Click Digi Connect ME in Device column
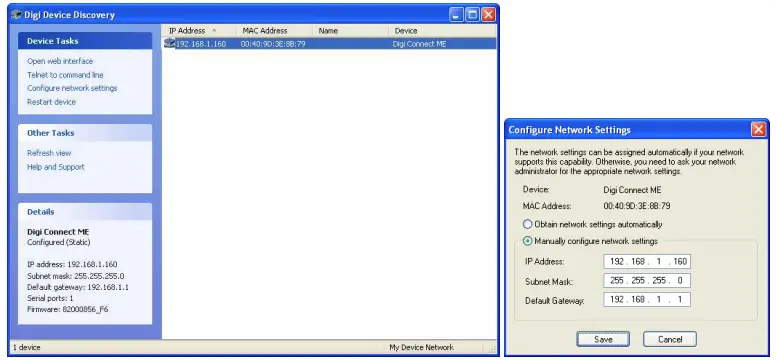This screenshot has height=361, width=776. pyautogui.click(x=419, y=44)
